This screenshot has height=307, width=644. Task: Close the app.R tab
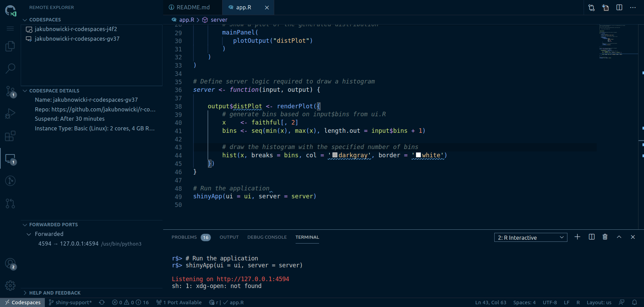[267, 8]
